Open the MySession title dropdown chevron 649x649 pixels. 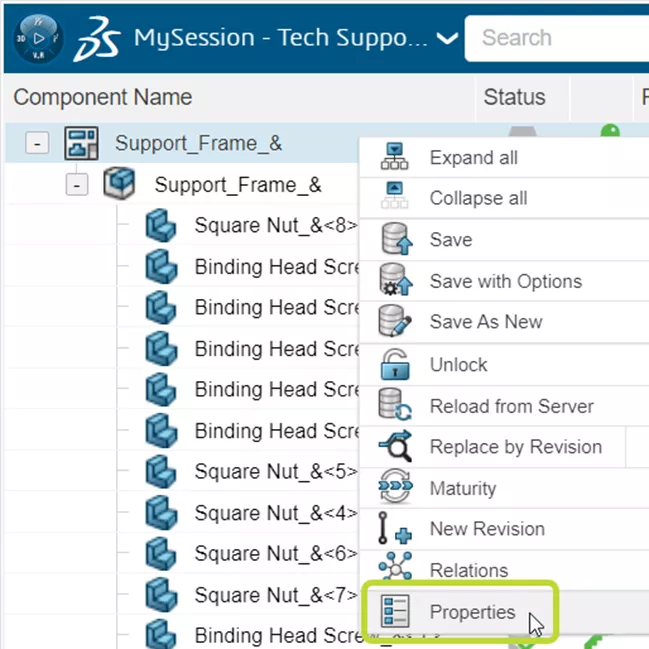tap(448, 39)
